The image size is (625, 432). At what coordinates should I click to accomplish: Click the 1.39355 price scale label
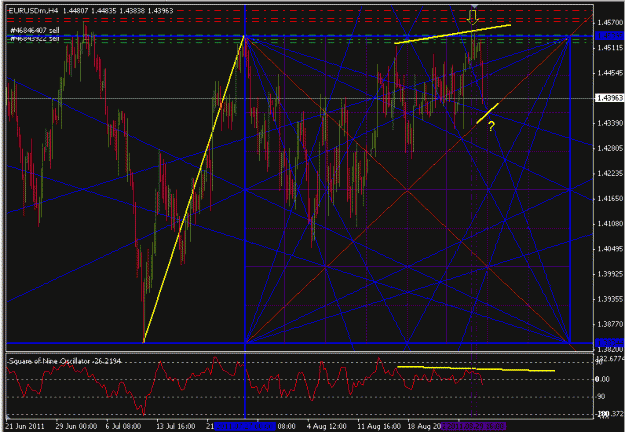tap(610, 300)
